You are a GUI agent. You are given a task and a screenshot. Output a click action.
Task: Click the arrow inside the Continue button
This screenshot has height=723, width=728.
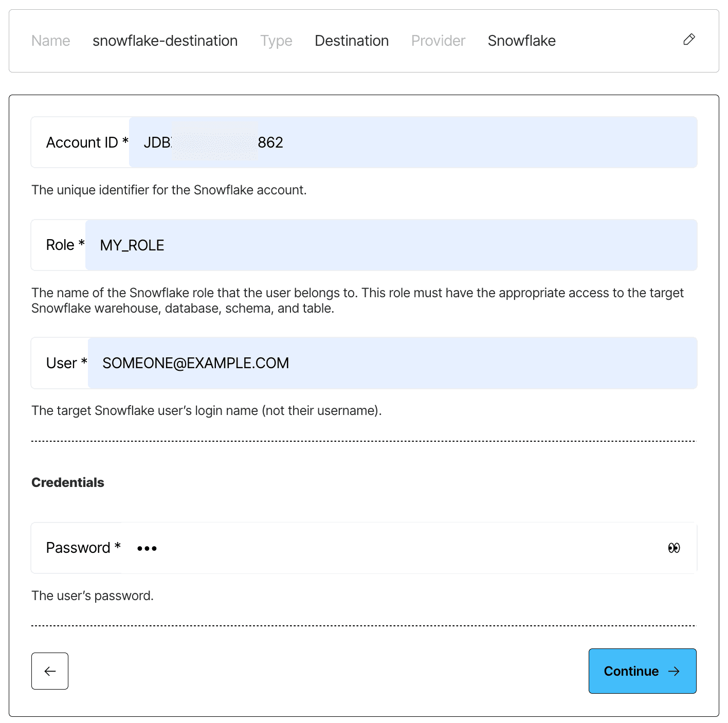click(x=674, y=671)
